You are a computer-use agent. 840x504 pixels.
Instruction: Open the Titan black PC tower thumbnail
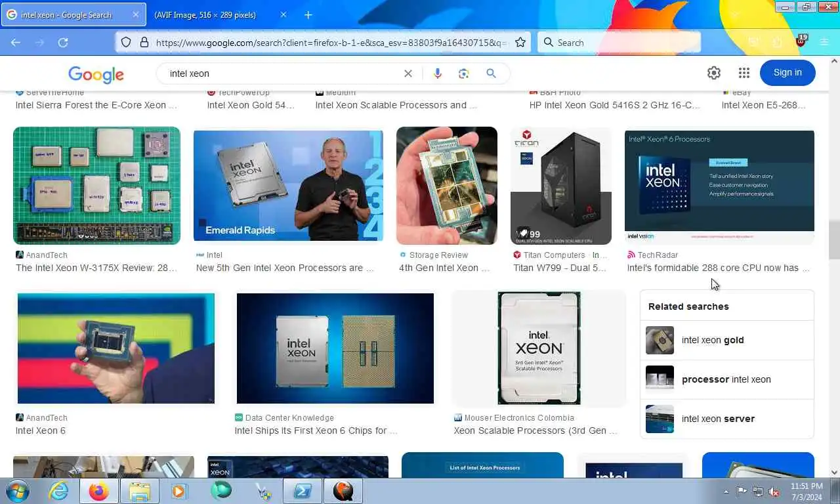(561, 186)
